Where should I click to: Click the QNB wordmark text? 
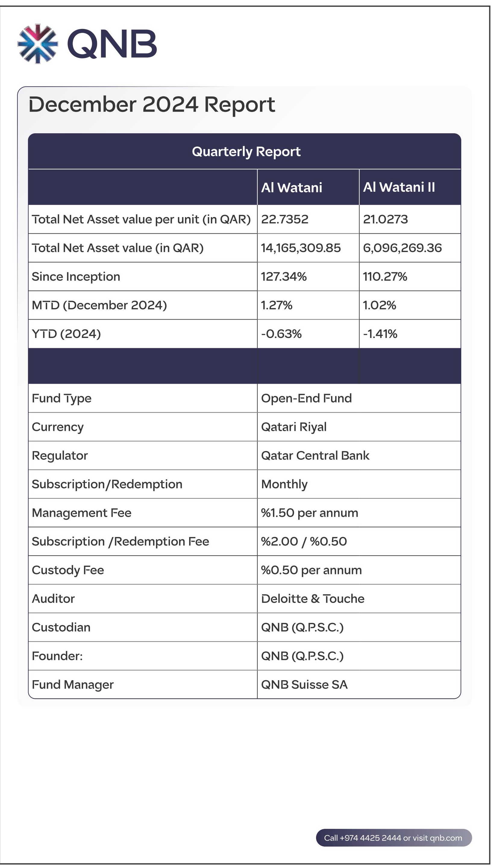coord(112,44)
